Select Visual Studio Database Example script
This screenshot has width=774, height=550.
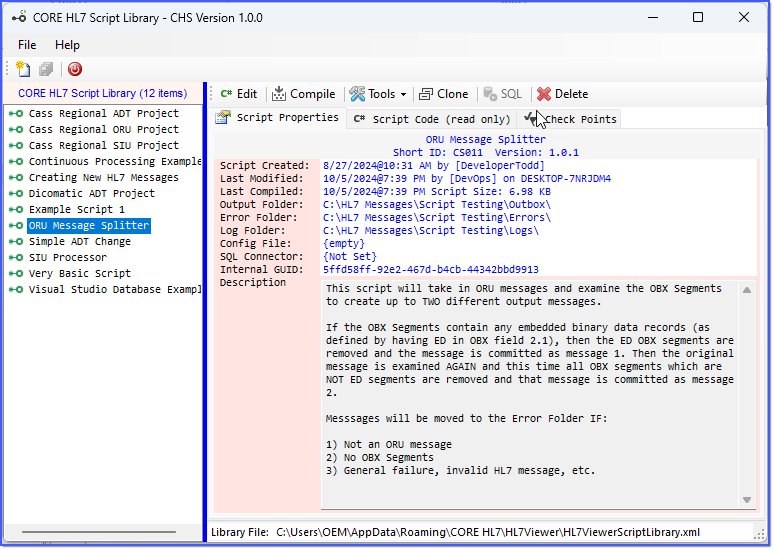(115, 289)
